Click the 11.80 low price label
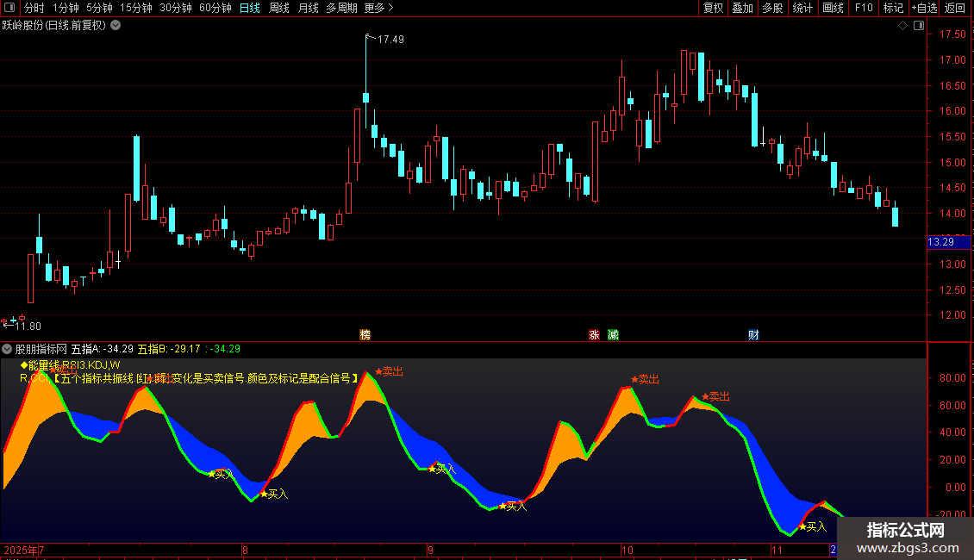 28,326
